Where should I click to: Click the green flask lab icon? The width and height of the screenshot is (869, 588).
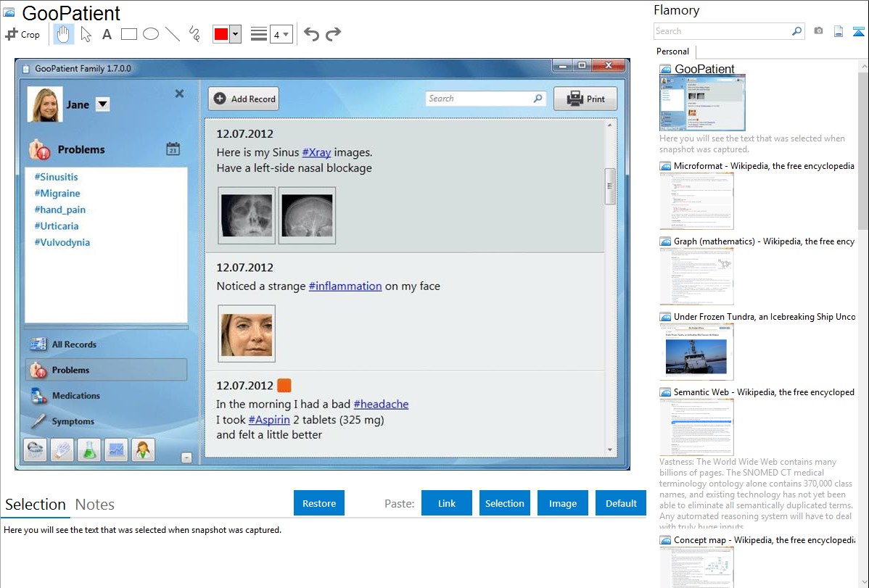pyautogui.click(x=89, y=450)
